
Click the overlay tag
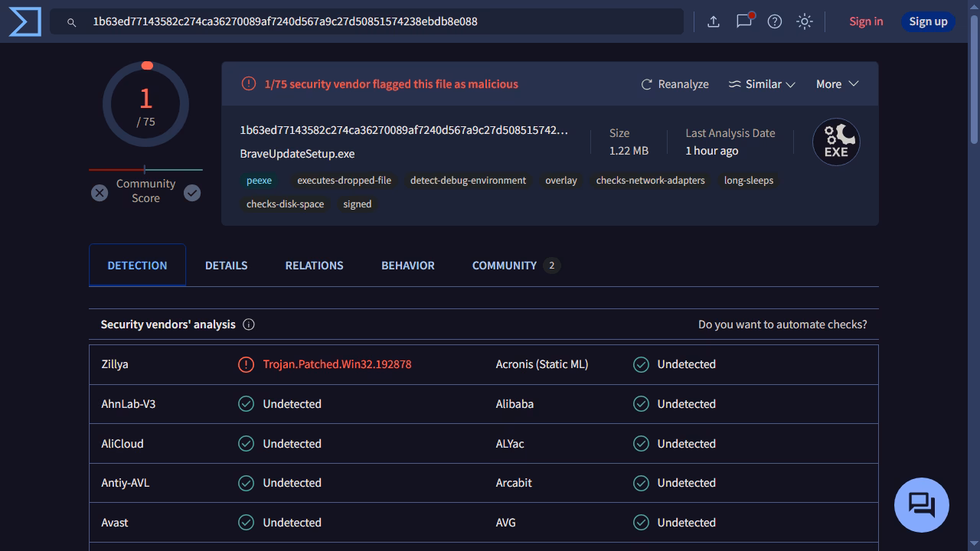pyautogui.click(x=561, y=181)
